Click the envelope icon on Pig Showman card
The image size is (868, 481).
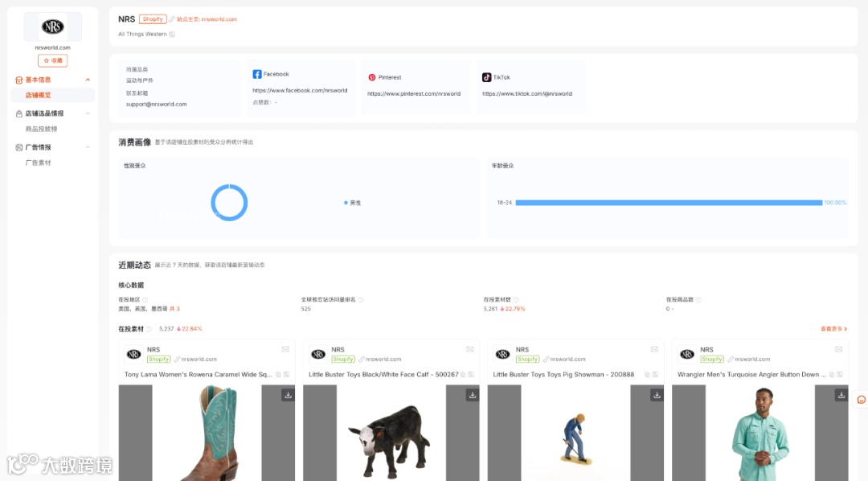654,349
